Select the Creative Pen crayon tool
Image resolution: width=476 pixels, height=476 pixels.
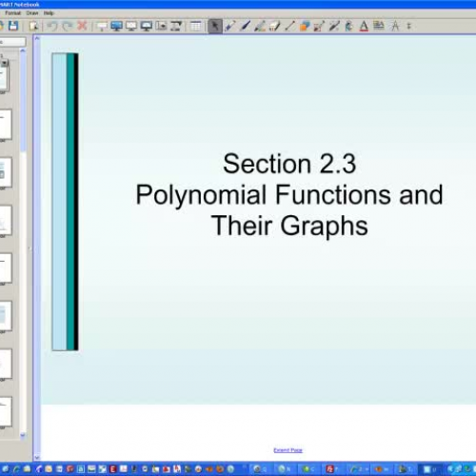[260, 26]
